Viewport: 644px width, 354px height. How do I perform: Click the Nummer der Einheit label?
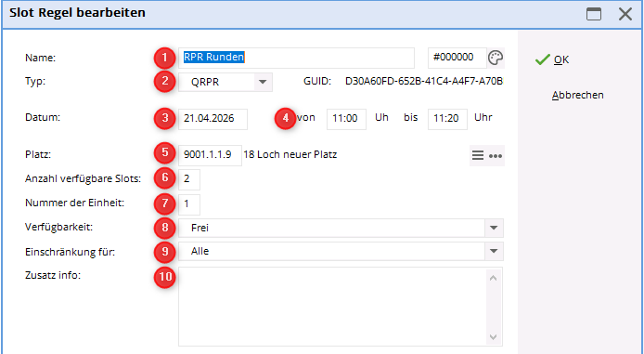point(74,203)
